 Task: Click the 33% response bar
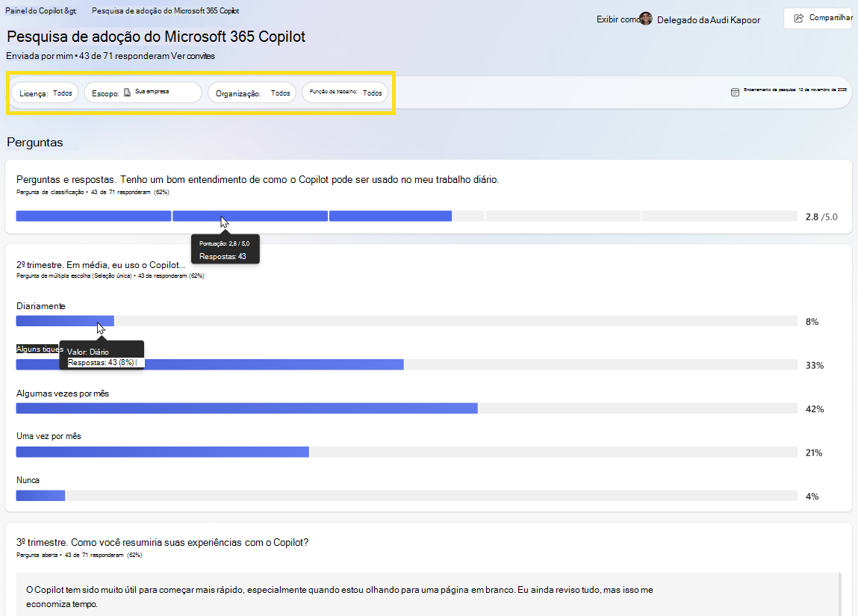(x=406, y=364)
